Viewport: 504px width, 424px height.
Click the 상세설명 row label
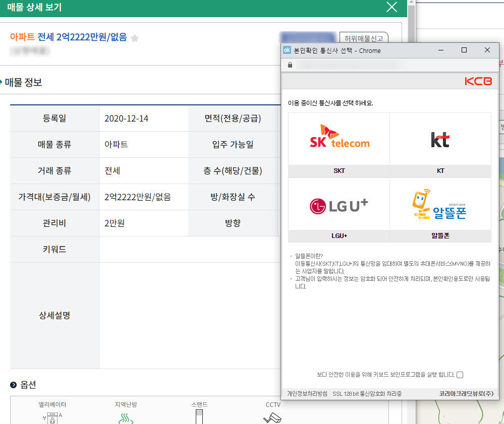54,316
